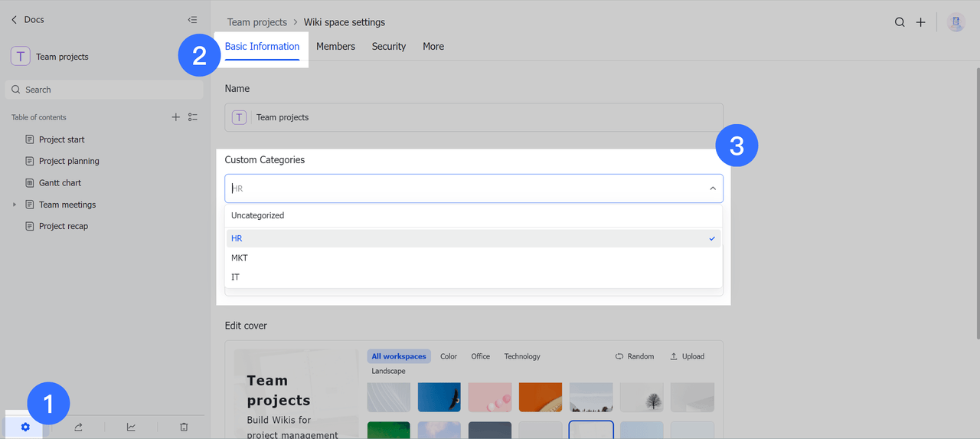Screen dimensions: 980x439
Task: Switch to the Members tab
Action: (335, 47)
